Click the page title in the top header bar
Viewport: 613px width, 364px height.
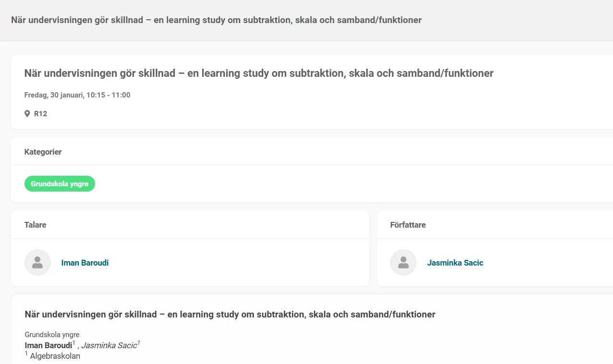click(216, 20)
